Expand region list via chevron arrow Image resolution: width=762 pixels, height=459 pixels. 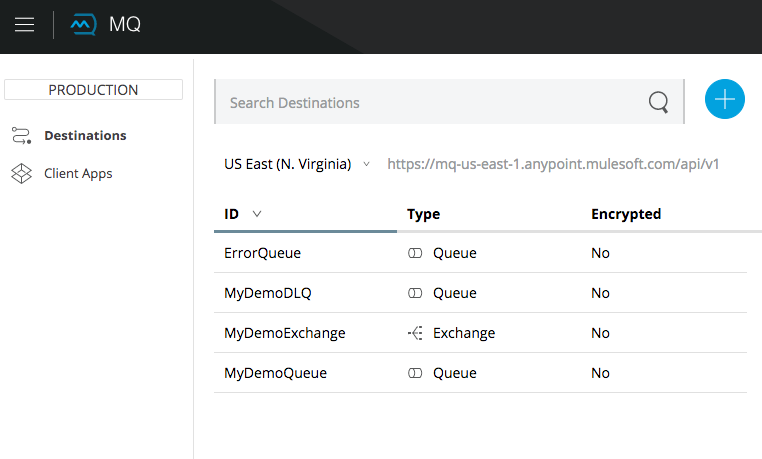(x=366, y=164)
